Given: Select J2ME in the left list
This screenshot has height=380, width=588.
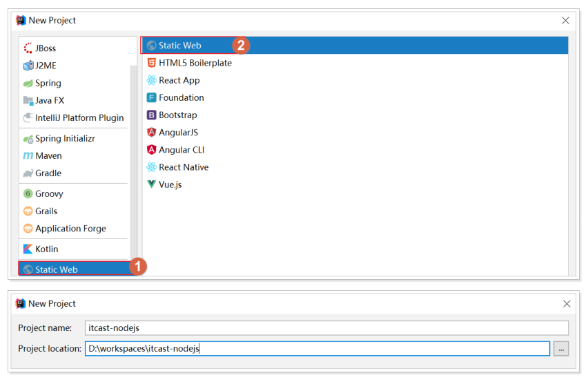Looking at the screenshot, I should point(75,66).
